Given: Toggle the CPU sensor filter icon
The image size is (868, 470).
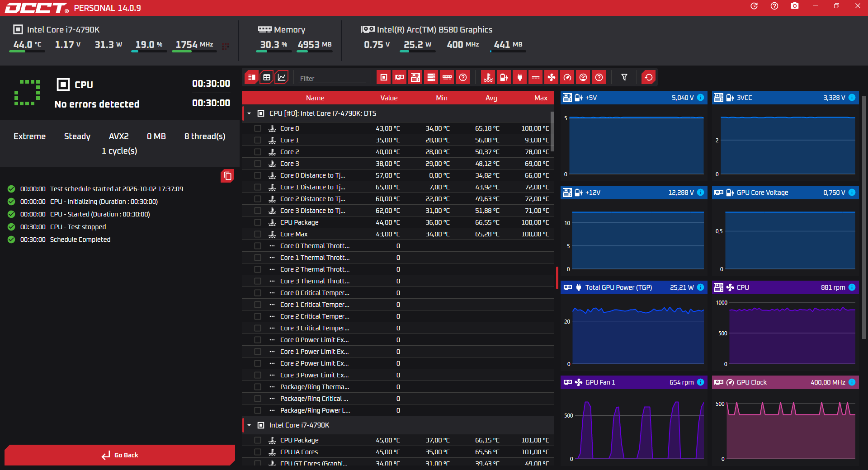Looking at the screenshot, I should (x=384, y=77).
